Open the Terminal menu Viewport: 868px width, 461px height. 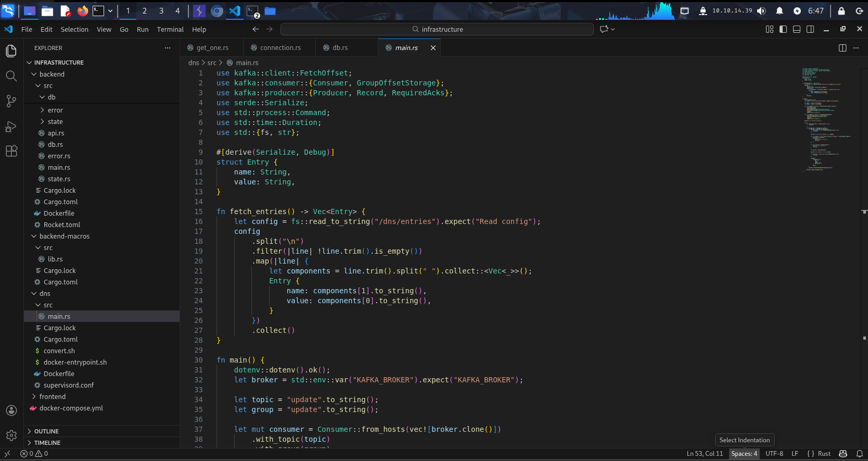(x=170, y=30)
